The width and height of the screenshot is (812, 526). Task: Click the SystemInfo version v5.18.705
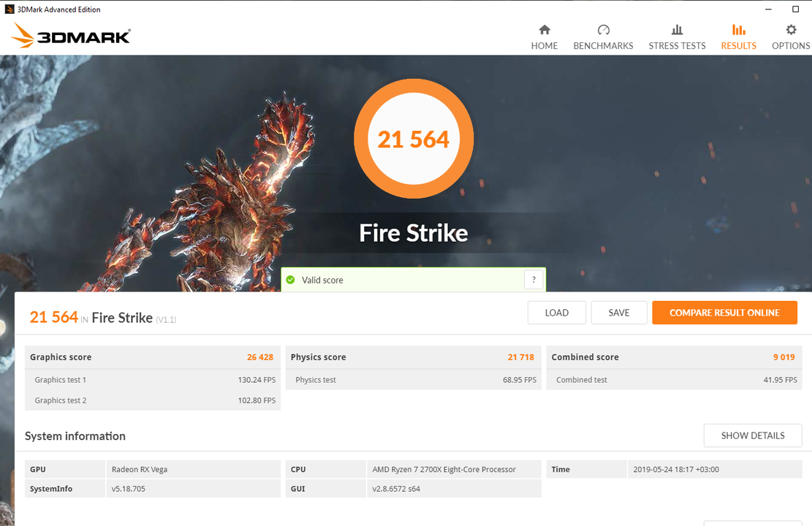[128, 488]
